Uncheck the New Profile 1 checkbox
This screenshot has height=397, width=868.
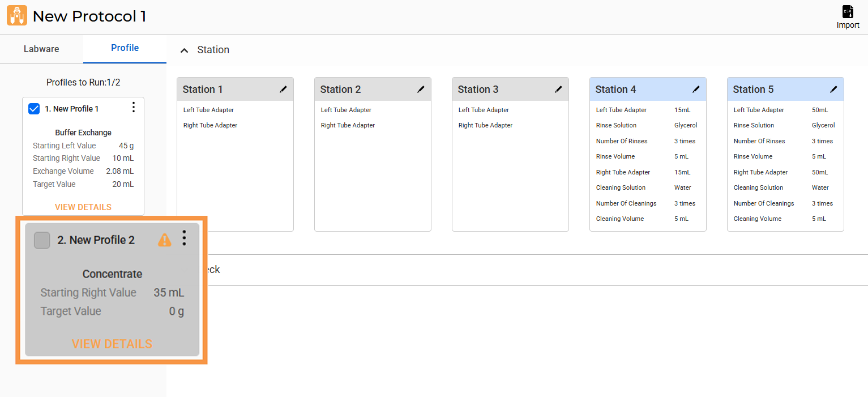pos(34,109)
